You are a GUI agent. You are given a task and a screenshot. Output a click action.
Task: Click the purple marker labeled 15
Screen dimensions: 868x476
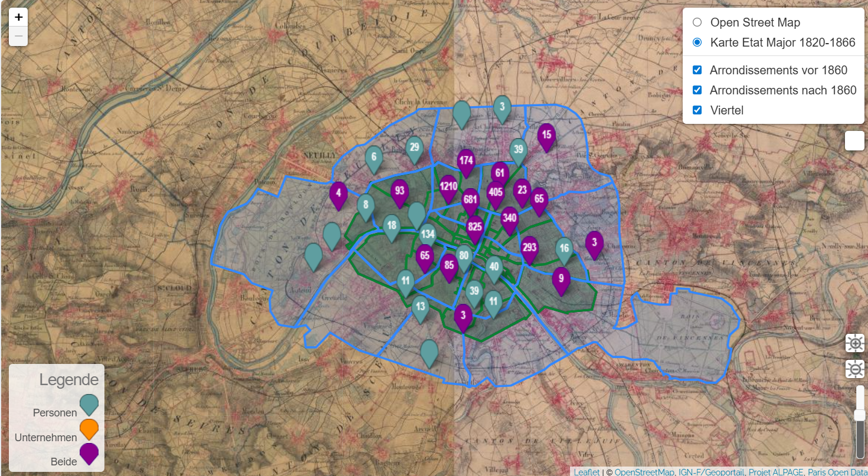click(x=547, y=138)
